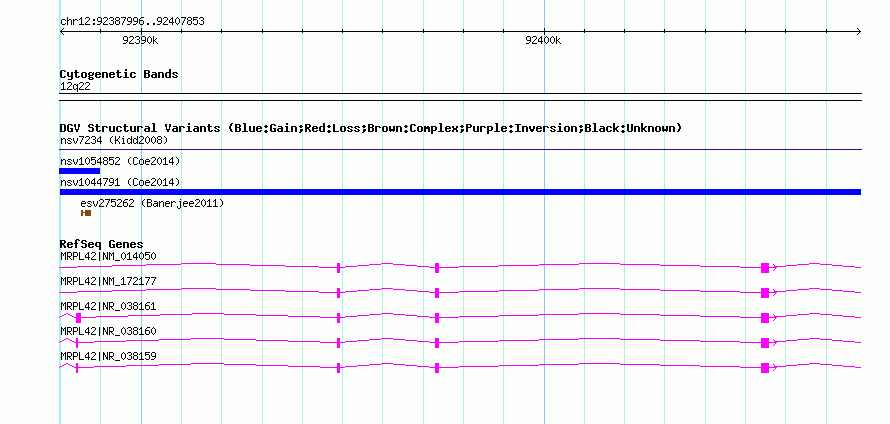Click the chr12:92387996..92407853 coordinate label
890x424 pixels.
[132, 22]
